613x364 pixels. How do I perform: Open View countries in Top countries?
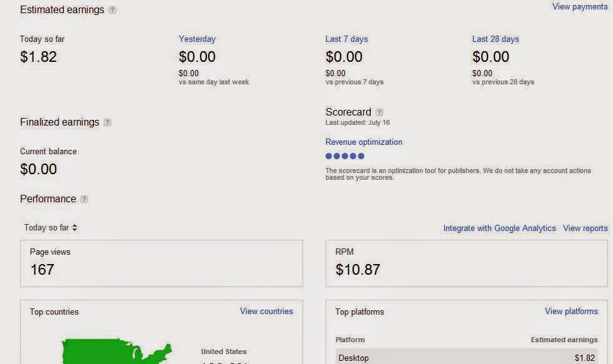pyautogui.click(x=266, y=311)
